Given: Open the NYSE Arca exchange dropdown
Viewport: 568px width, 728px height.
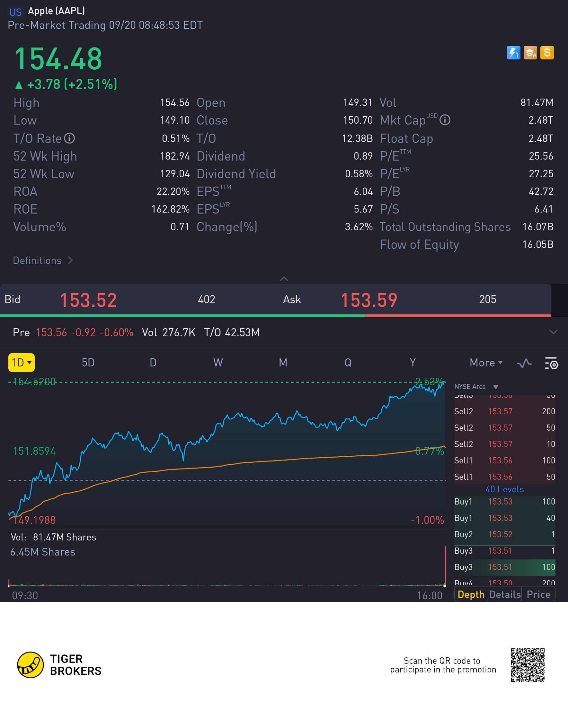Looking at the screenshot, I should pos(476,387).
